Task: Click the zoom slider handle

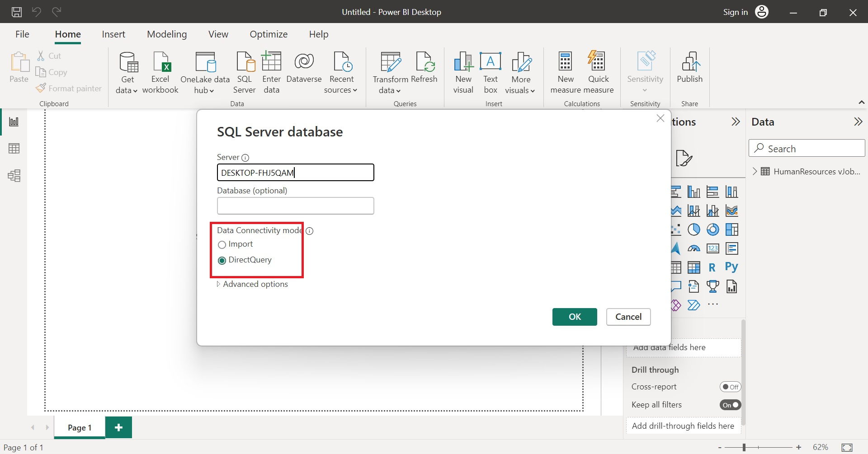Action: [x=744, y=448]
